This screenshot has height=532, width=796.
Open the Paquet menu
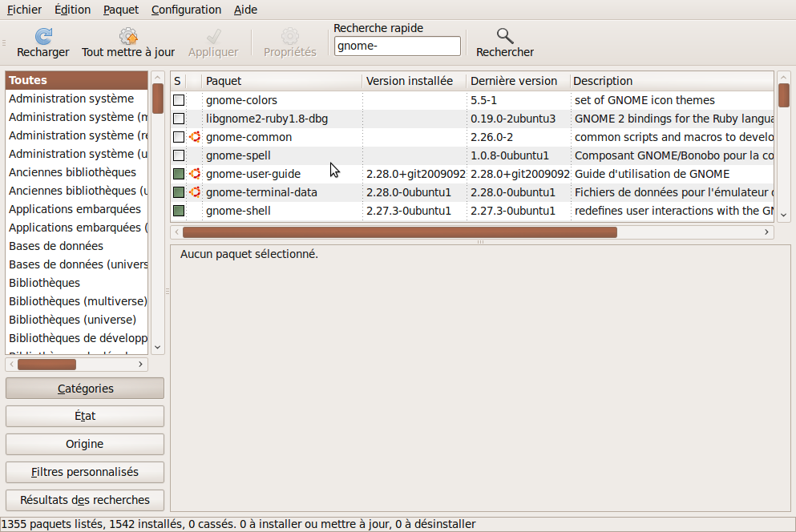pyautogui.click(x=120, y=10)
